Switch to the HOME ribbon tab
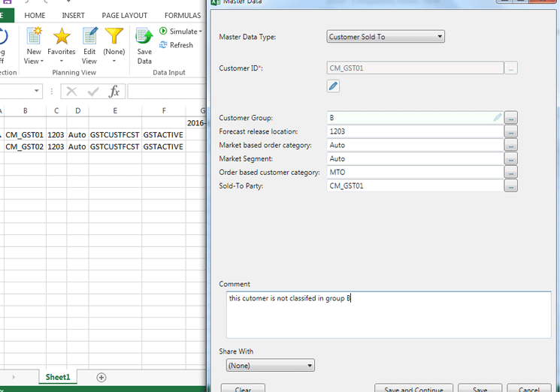The height and width of the screenshot is (392, 560). tap(35, 15)
